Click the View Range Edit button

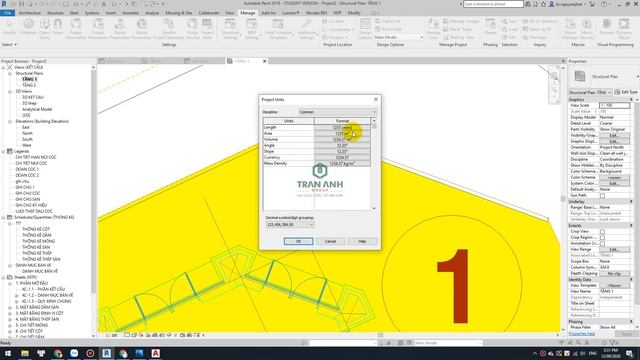click(x=614, y=249)
